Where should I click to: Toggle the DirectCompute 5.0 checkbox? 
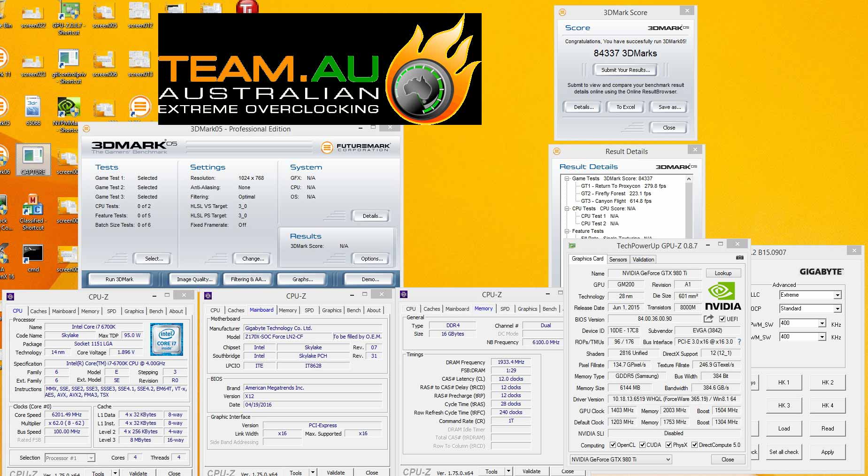(694, 445)
